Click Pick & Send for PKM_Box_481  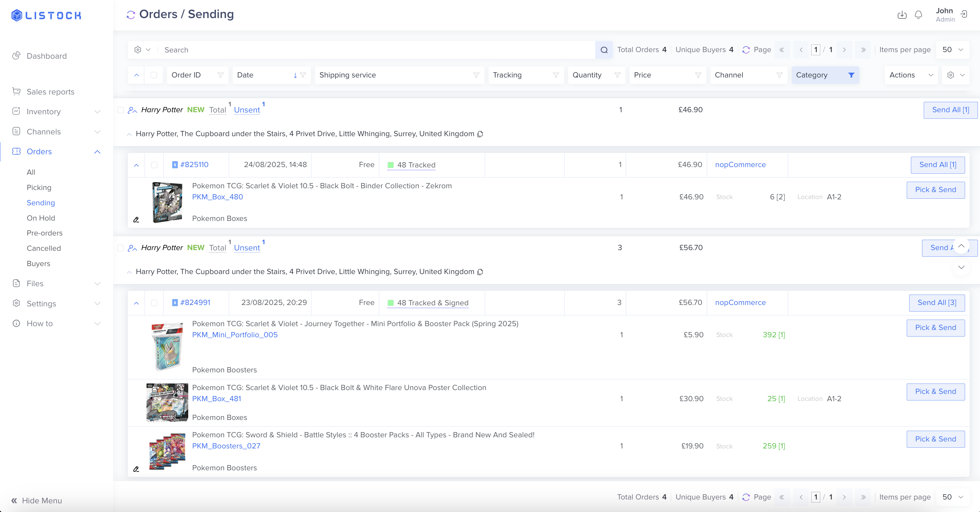[935, 391]
